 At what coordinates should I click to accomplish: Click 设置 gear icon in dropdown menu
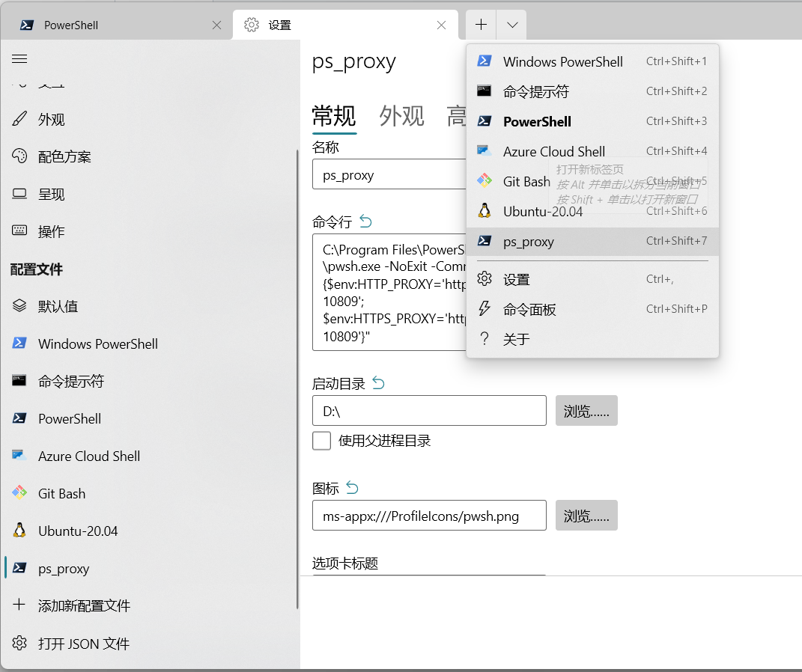click(x=484, y=278)
